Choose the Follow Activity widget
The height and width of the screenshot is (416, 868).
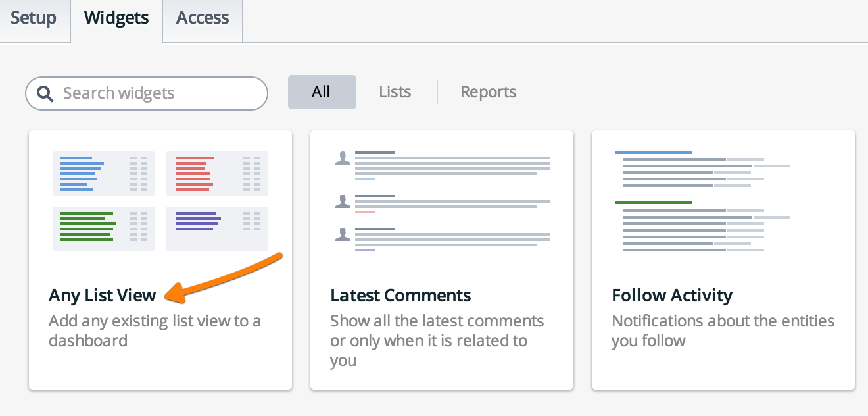click(x=723, y=259)
